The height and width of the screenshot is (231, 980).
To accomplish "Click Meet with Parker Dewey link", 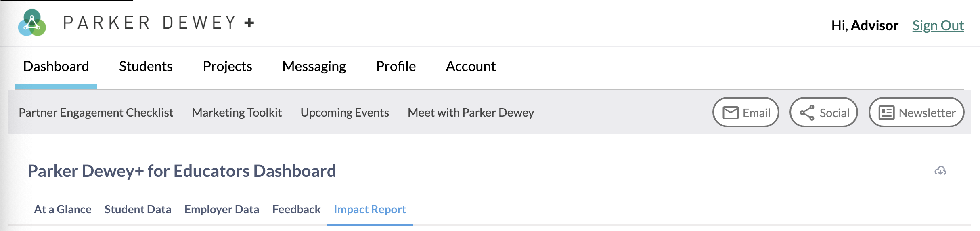I will point(471,112).
